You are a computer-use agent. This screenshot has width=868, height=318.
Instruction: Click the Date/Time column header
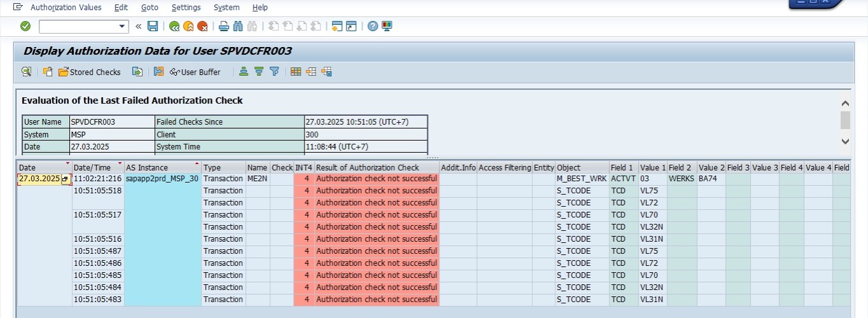[x=98, y=168]
